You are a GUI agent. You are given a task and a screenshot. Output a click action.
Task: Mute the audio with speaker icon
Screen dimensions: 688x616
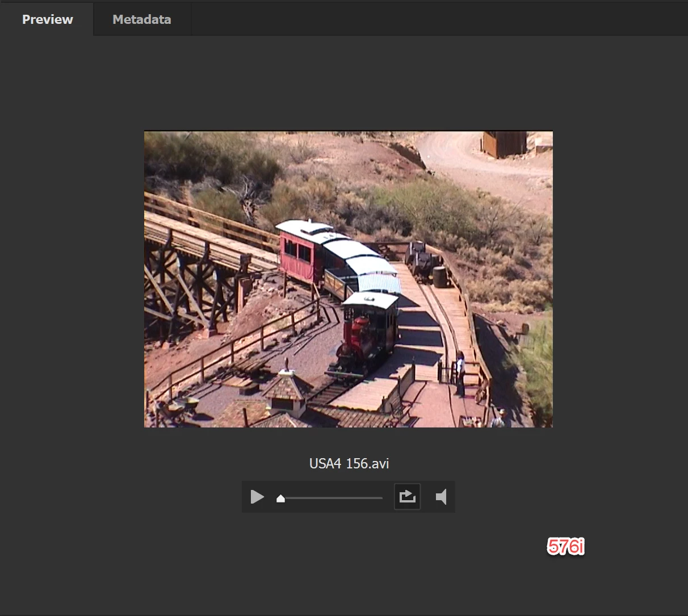pos(441,497)
